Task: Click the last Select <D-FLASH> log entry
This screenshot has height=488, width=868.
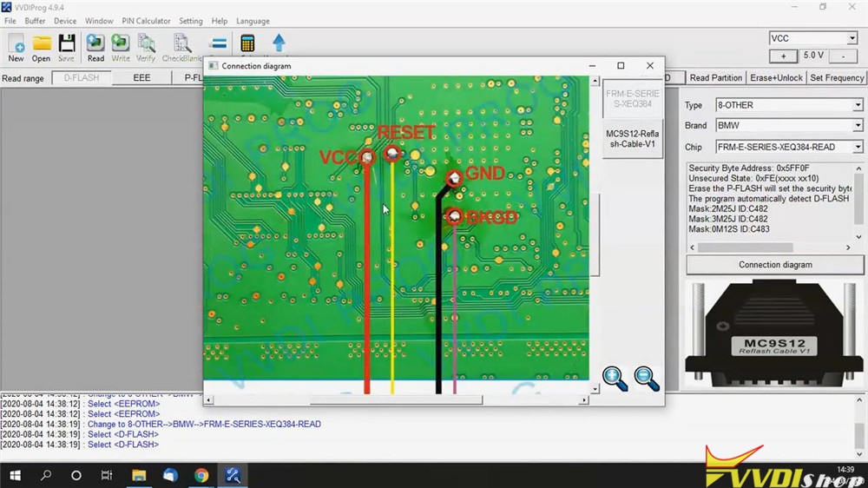Action: point(80,445)
